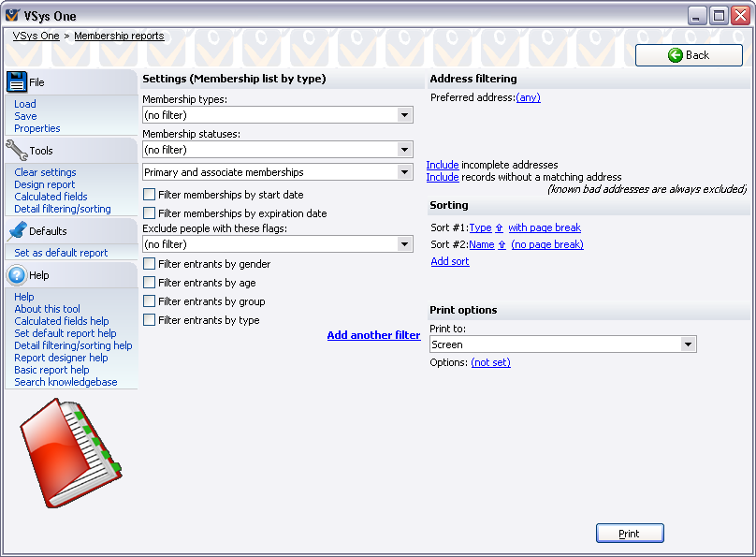Click the Defaults section header
The height and width of the screenshot is (557, 756).
point(71,231)
